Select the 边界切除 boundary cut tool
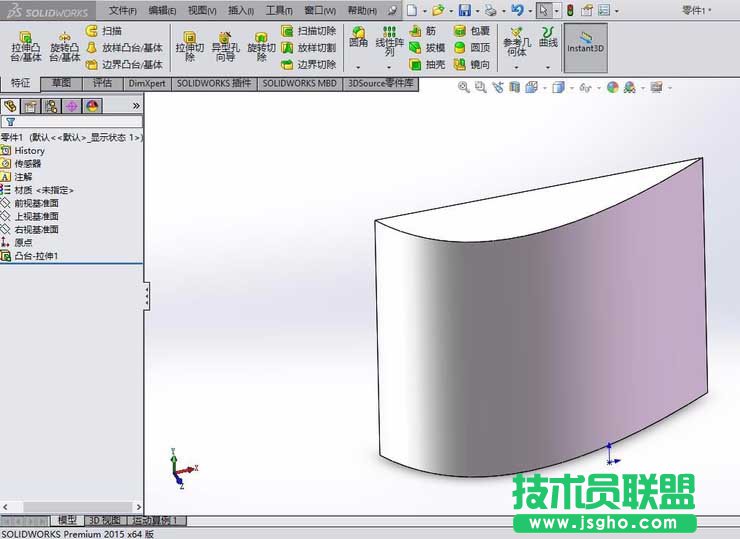The image size is (740, 539). click(x=309, y=64)
